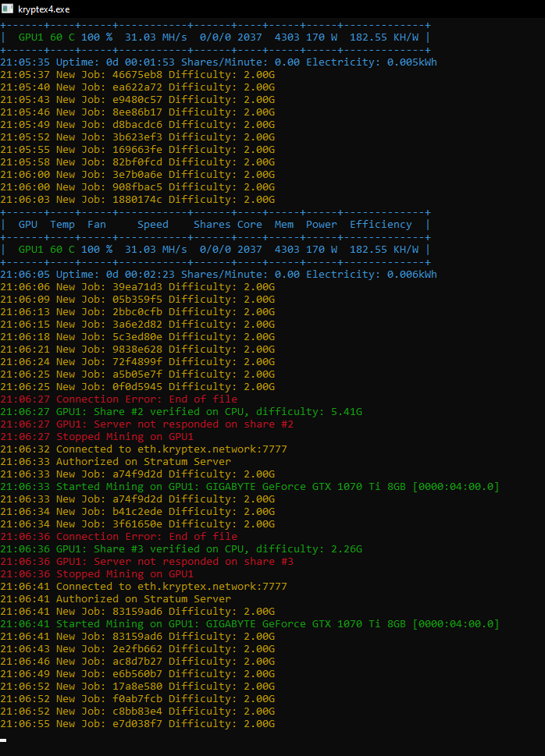
Task: Click the Power column header
Action: click(321, 225)
